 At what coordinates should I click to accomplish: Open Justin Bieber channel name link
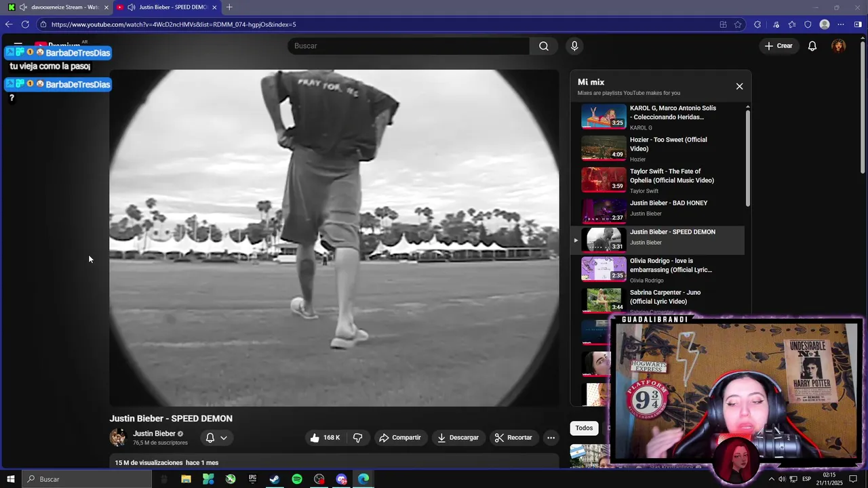(x=154, y=434)
